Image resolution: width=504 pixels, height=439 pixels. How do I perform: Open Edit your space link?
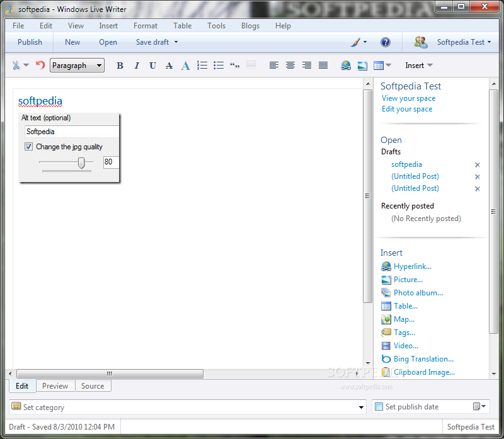click(407, 109)
